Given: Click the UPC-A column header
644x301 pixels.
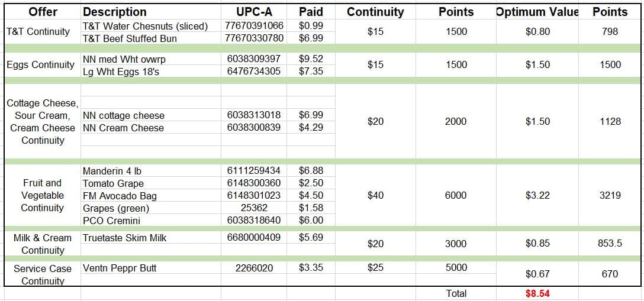Looking at the screenshot, I should (x=254, y=12).
